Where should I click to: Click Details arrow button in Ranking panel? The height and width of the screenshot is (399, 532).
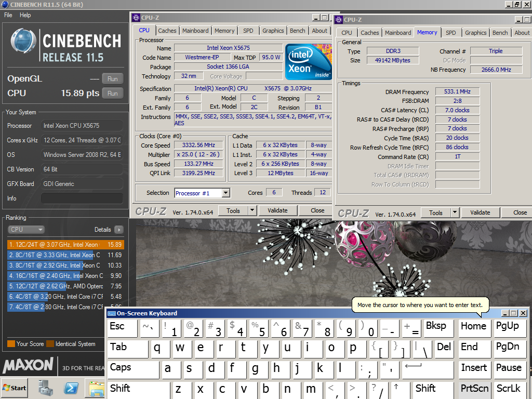[119, 230]
